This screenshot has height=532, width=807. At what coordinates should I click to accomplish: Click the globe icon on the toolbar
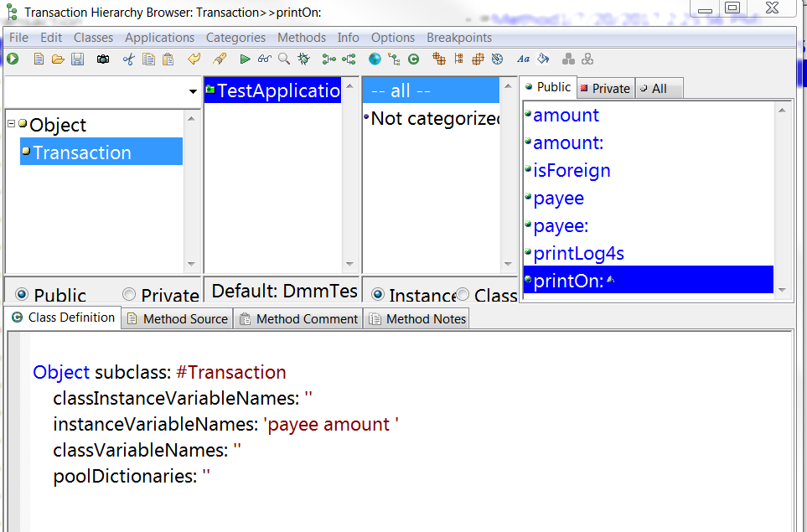375,59
